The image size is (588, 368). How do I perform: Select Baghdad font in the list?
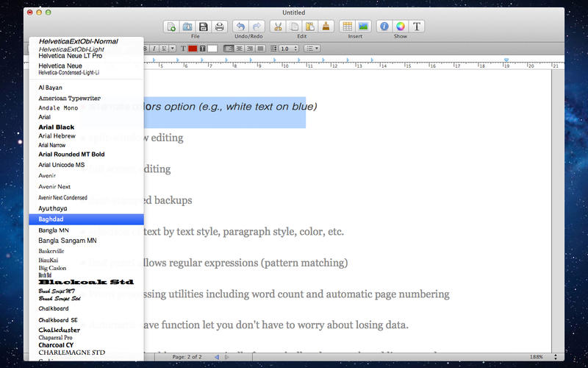[86, 219]
